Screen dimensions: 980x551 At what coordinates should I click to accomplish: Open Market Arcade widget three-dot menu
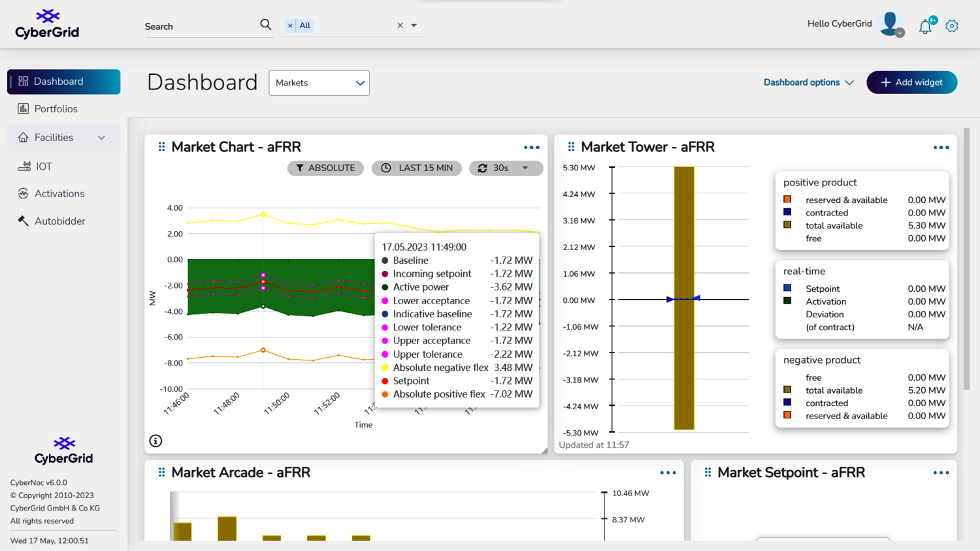(x=668, y=473)
